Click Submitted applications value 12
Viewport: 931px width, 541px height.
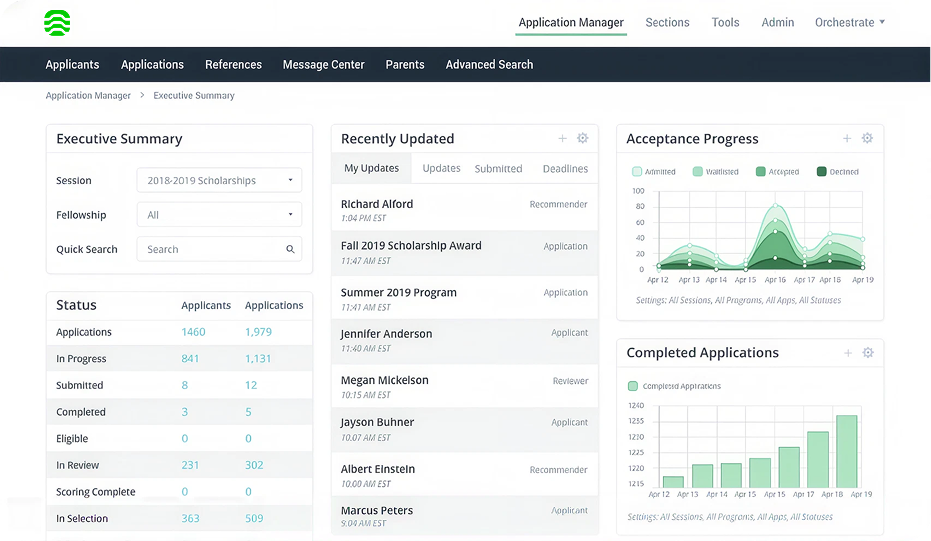[x=251, y=385]
